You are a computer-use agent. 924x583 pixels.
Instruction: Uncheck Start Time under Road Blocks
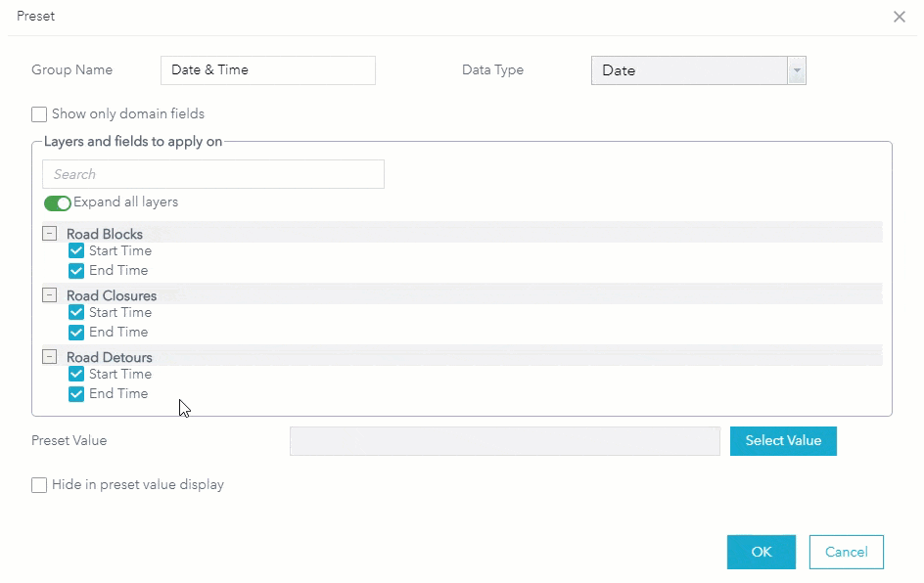click(76, 251)
